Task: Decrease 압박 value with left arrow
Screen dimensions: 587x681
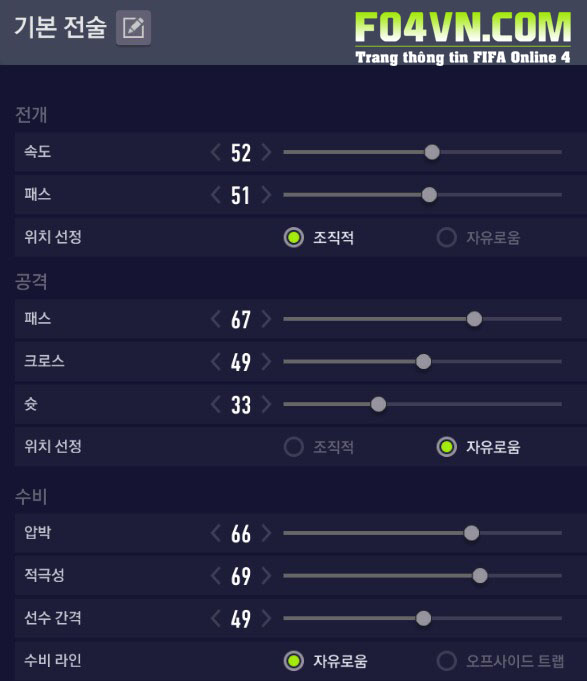Action: pyautogui.click(x=216, y=533)
